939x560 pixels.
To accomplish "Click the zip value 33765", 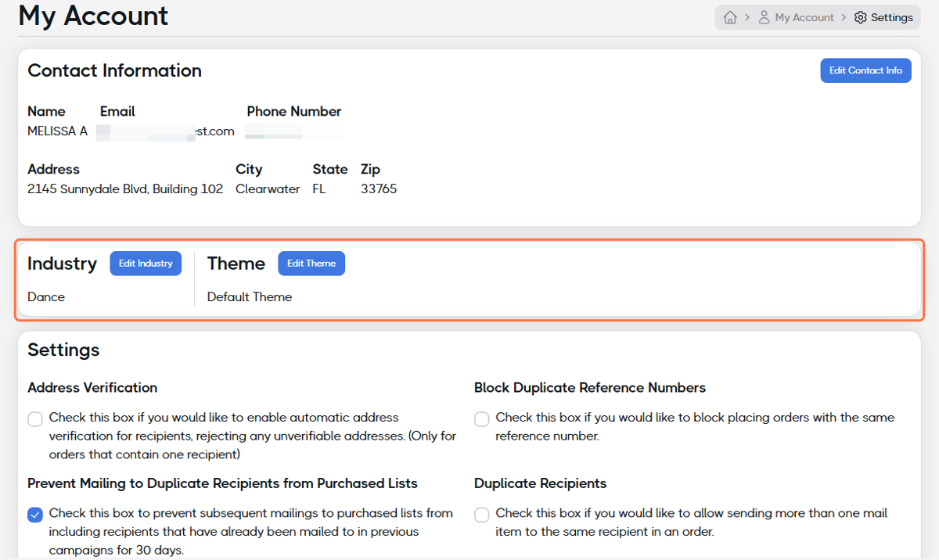I will 379,189.
